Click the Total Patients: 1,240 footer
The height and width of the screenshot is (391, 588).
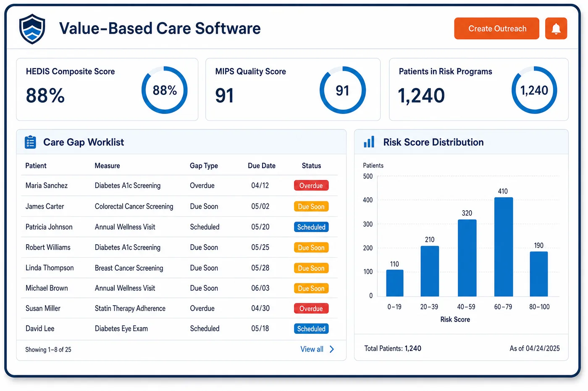click(x=393, y=349)
